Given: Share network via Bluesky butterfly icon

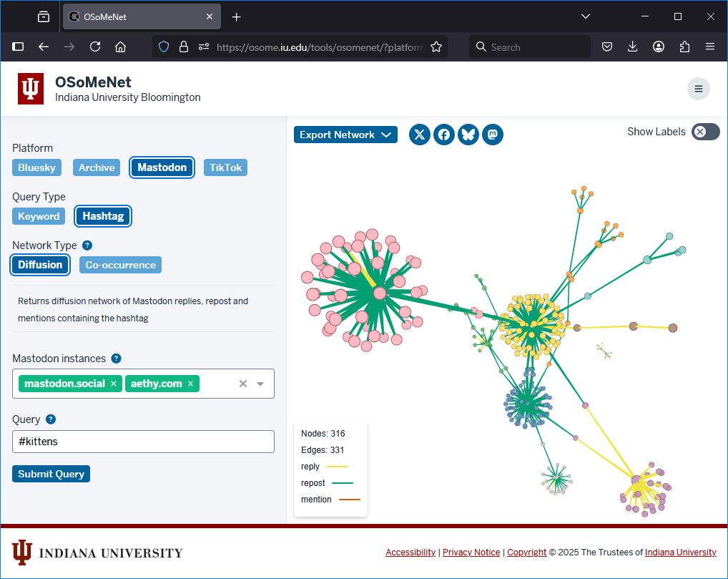Looking at the screenshot, I should [x=468, y=135].
